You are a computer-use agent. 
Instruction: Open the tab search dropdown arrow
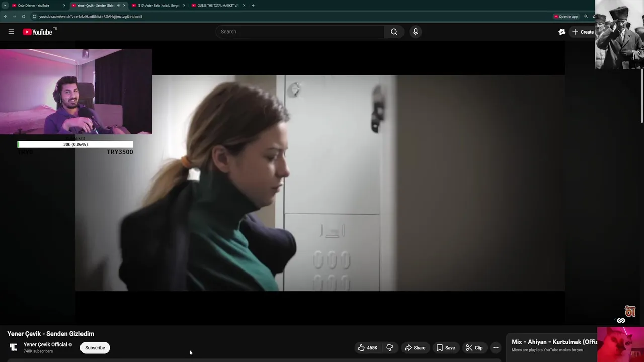[5, 6]
